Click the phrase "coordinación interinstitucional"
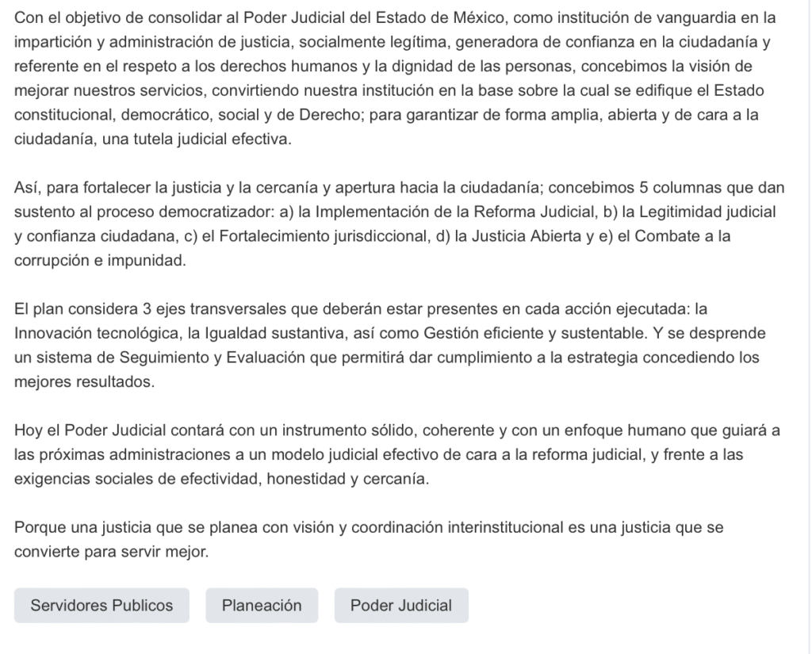 [458, 527]
